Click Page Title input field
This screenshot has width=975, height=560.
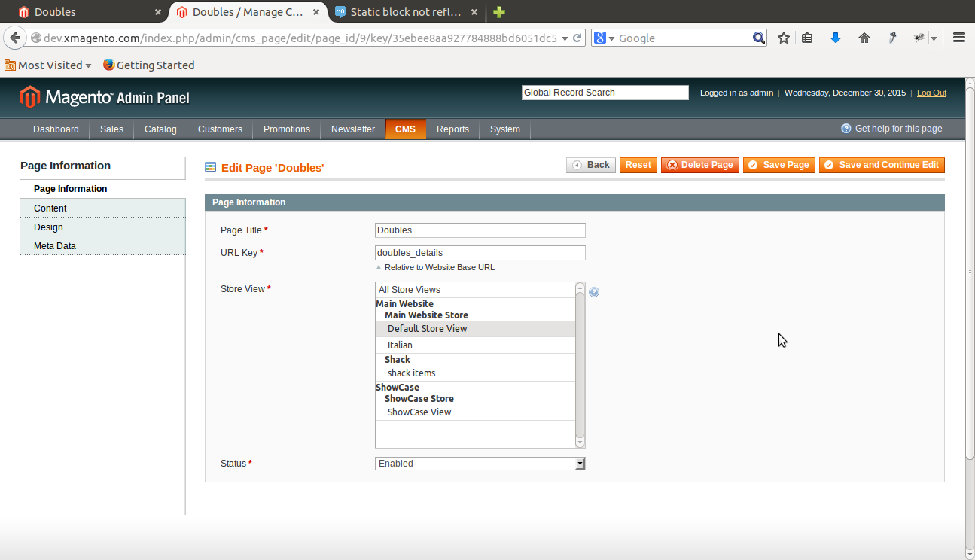pyautogui.click(x=480, y=230)
